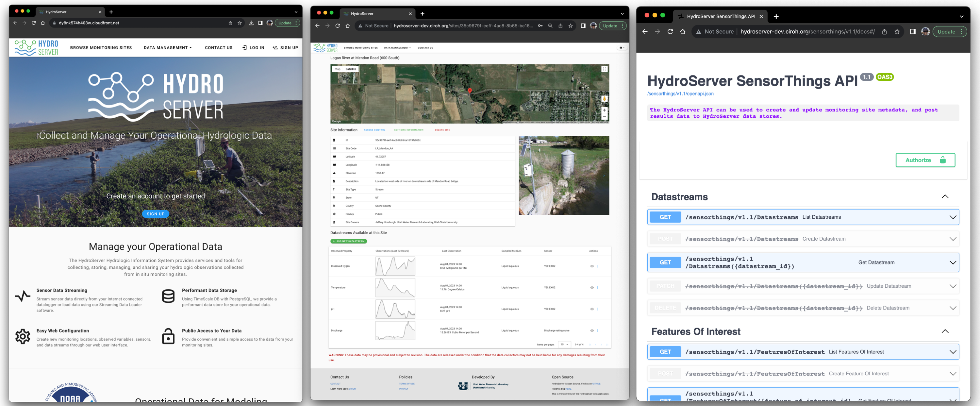Click Sign Up person icon in navbar
Image resolution: width=980 pixels, height=406 pixels.
[x=275, y=48]
